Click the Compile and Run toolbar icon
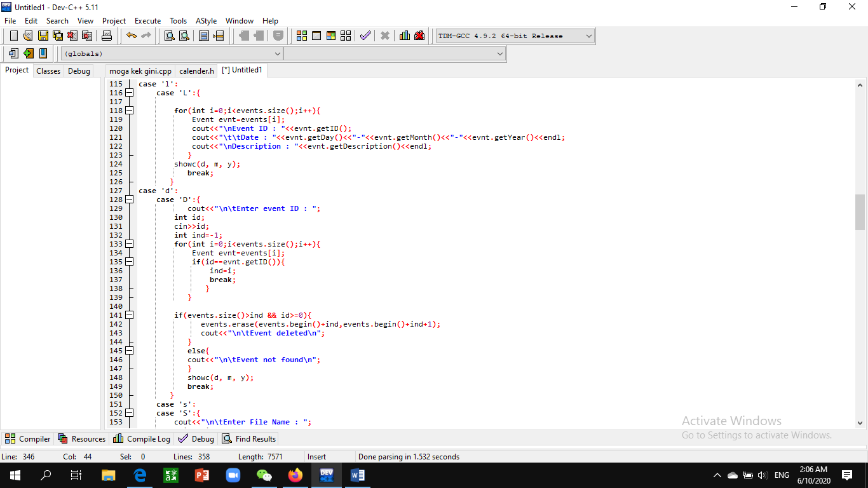Viewport: 868px width, 488px height. [331, 36]
